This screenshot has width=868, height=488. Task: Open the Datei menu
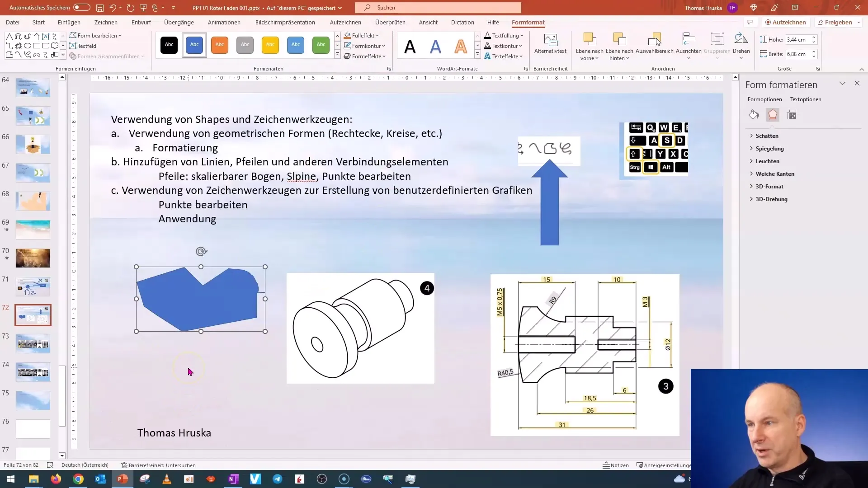[13, 22]
